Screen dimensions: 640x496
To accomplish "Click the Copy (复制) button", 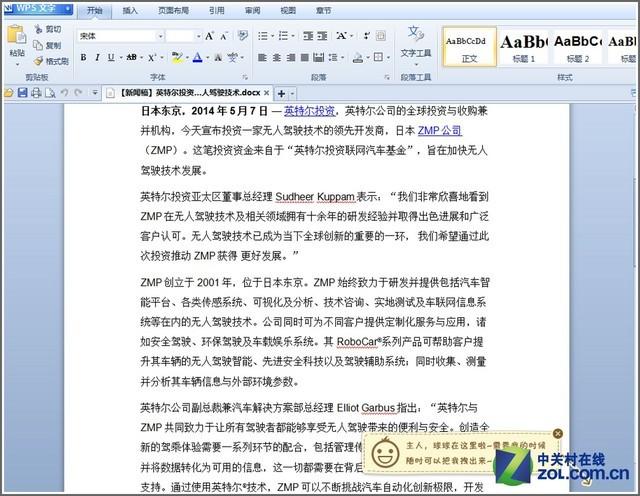I will [47, 45].
